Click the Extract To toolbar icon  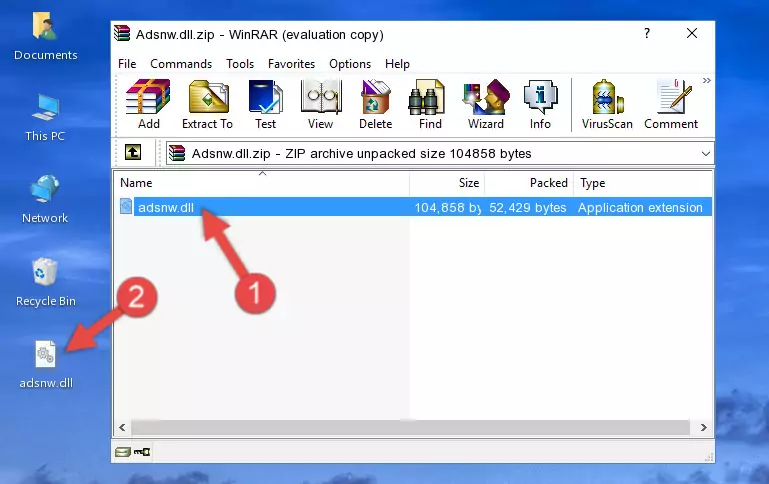point(207,104)
